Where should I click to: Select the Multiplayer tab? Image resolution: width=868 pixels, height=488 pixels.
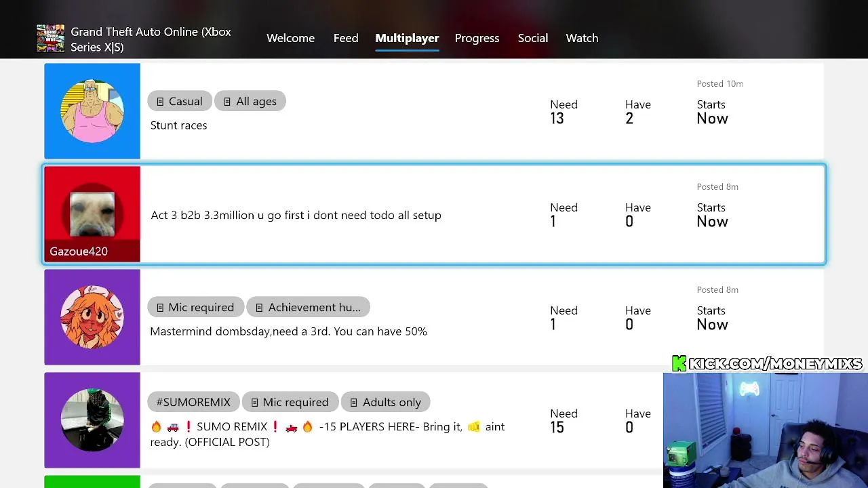point(407,38)
